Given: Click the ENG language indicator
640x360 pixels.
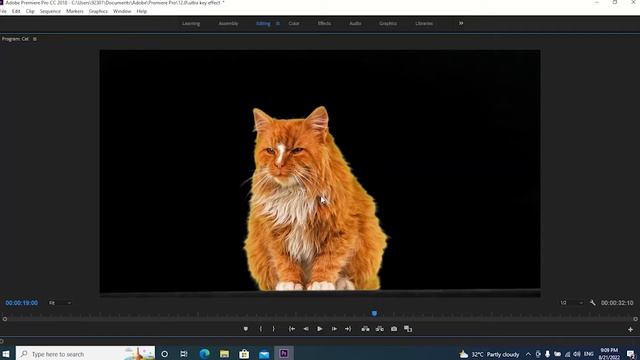Looking at the screenshot, I should coord(589,354).
